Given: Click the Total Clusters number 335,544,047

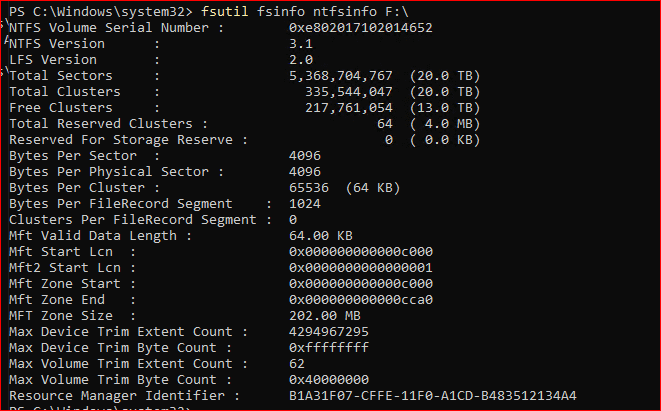Looking at the screenshot, I should point(348,92).
